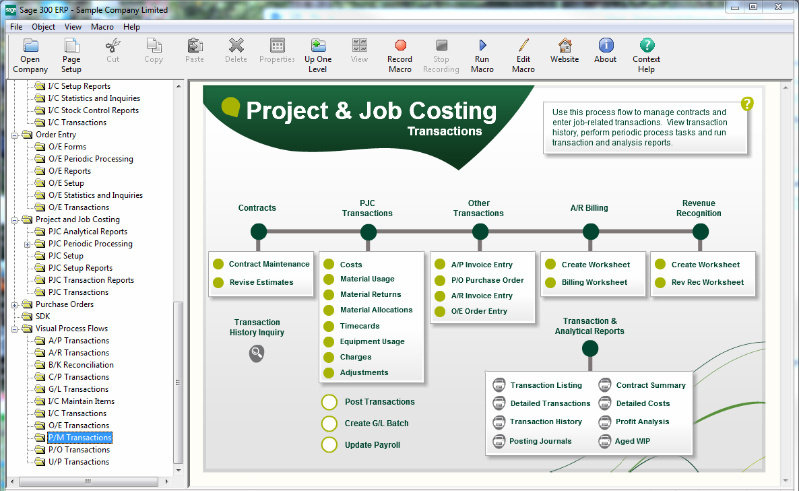Viewport: 799px width, 491px height.
Task: Click the About info icon
Action: tap(606, 46)
